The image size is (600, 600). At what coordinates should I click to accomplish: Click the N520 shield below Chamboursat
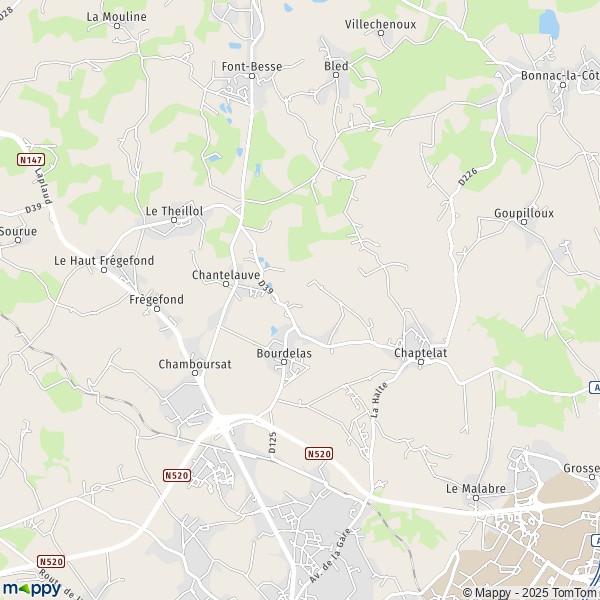click(177, 476)
